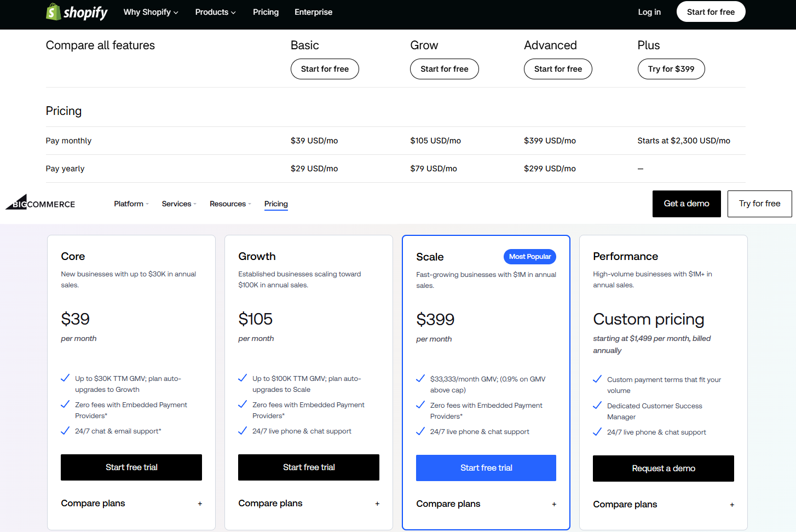
Task: Expand the Products menu in Shopify nav
Action: [215, 12]
